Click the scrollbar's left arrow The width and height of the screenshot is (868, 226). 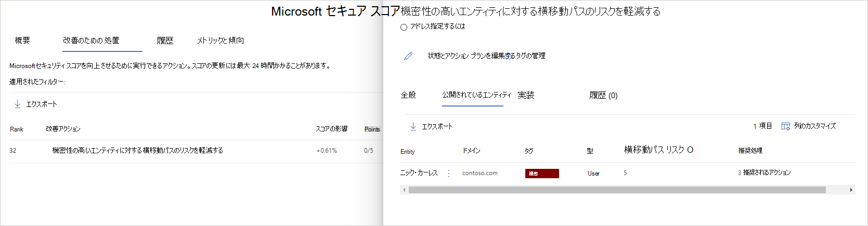(404, 190)
